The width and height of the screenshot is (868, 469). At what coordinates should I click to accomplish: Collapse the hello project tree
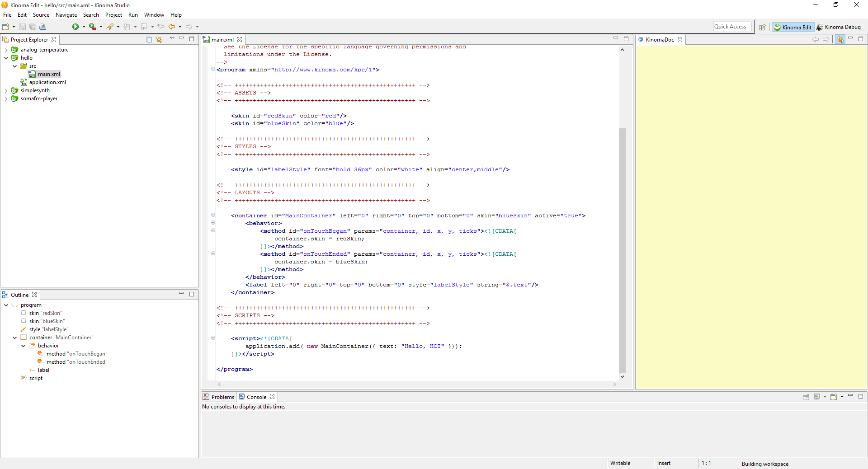6,58
